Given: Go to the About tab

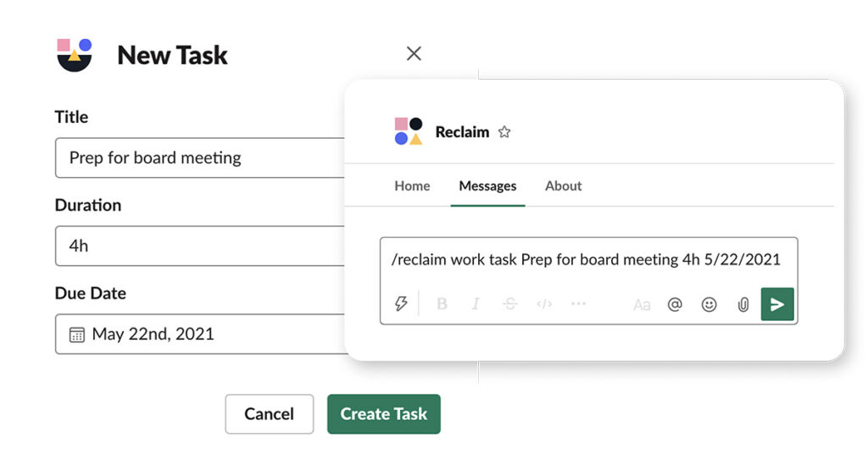Looking at the screenshot, I should (x=564, y=186).
